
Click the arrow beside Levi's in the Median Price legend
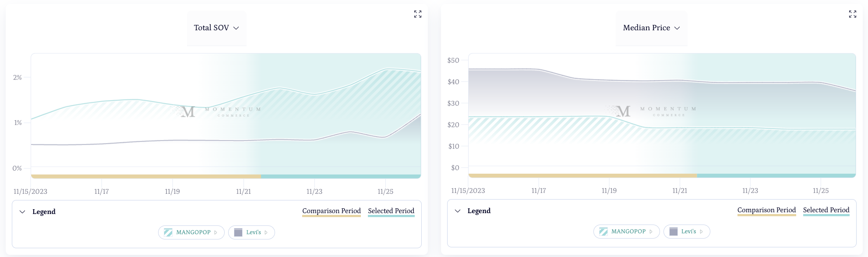pos(702,232)
